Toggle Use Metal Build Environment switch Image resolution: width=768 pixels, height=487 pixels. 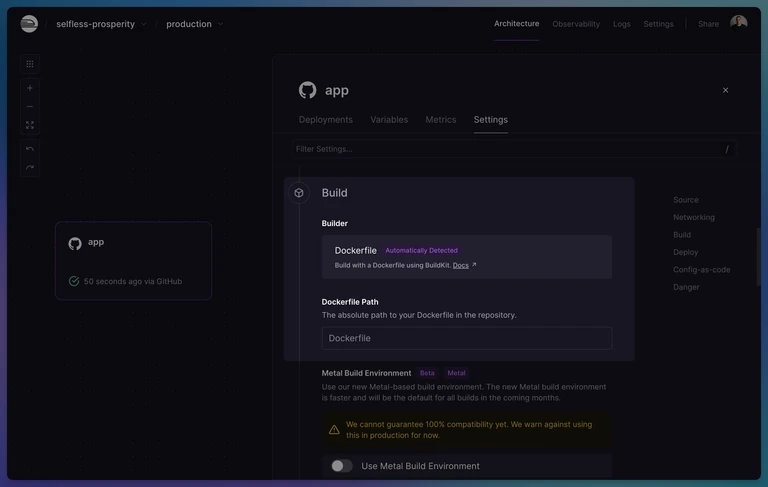(341, 466)
